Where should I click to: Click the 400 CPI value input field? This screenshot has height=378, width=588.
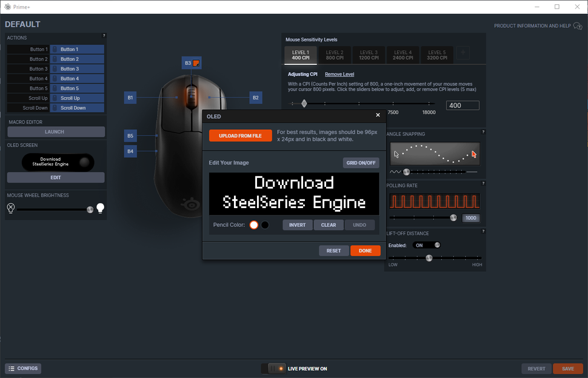click(463, 105)
